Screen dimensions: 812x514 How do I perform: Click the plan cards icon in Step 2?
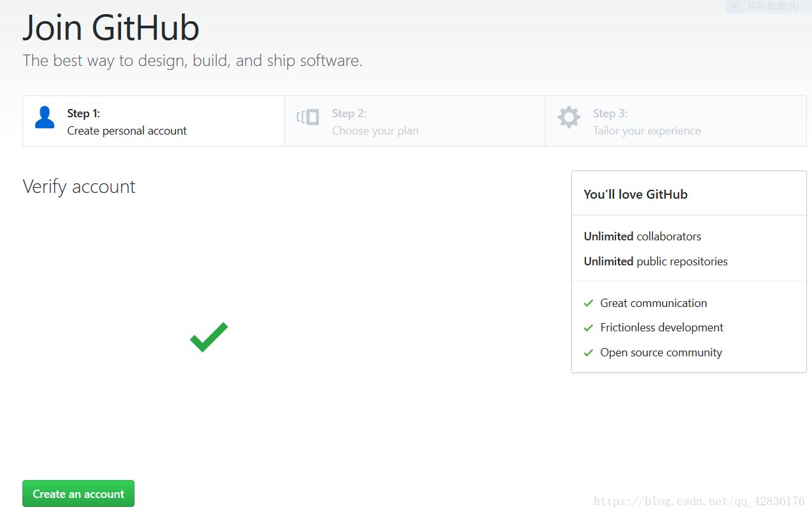pyautogui.click(x=308, y=117)
